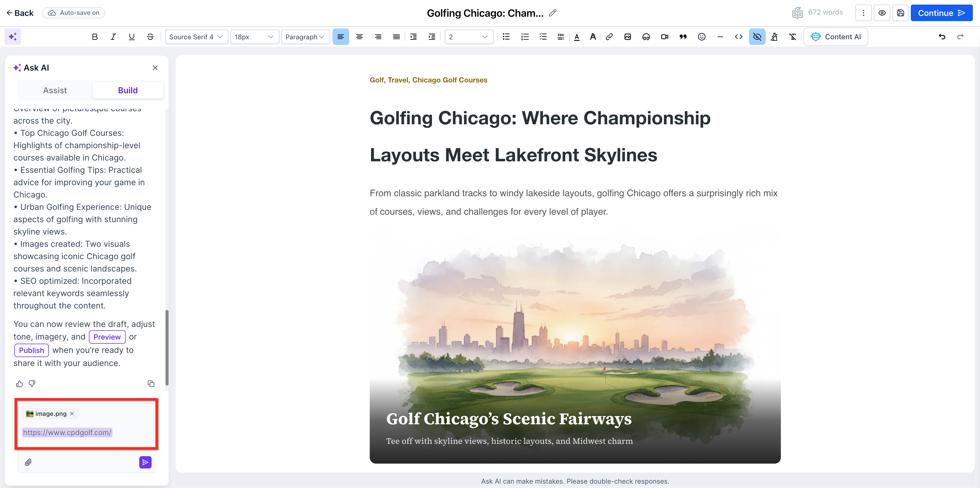Click the undo arrow
The width and height of the screenshot is (980, 488).
(941, 37)
